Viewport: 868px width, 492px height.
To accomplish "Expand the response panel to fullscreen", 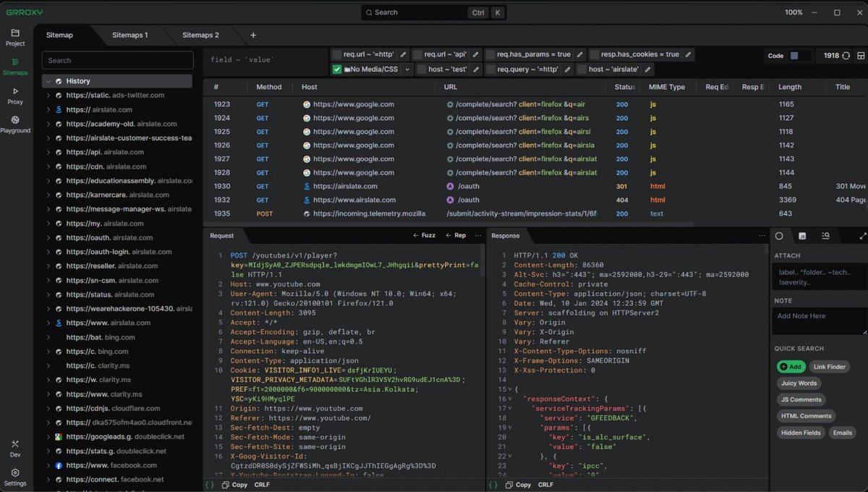I will [862, 236].
